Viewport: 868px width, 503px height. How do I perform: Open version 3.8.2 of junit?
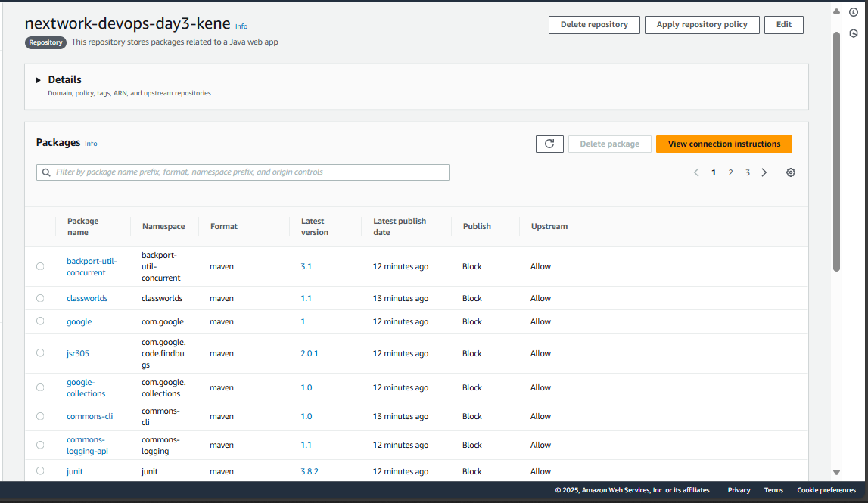[310, 471]
